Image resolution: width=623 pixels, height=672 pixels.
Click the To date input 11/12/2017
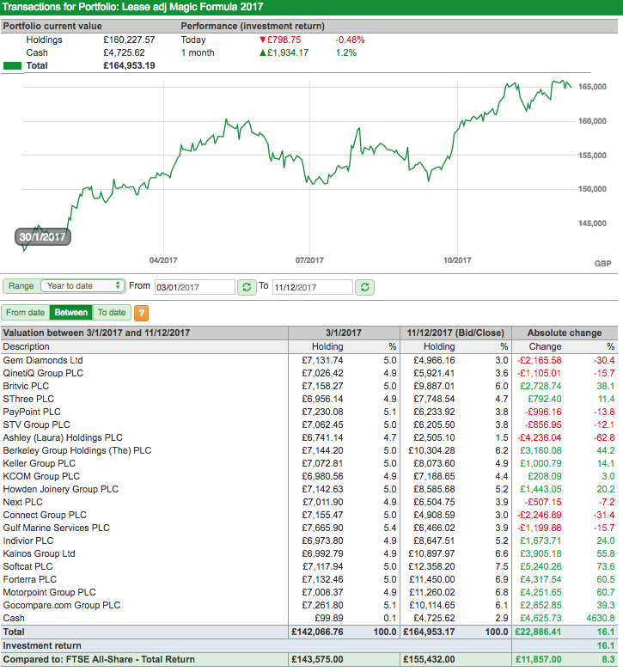click(x=312, y=287)
